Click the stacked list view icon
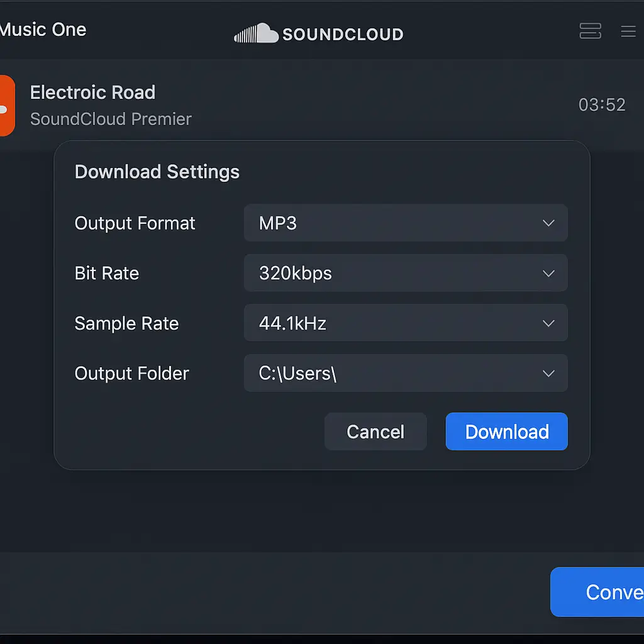The width and height of the screenshot is (644, 644). (x=590, y=31)
